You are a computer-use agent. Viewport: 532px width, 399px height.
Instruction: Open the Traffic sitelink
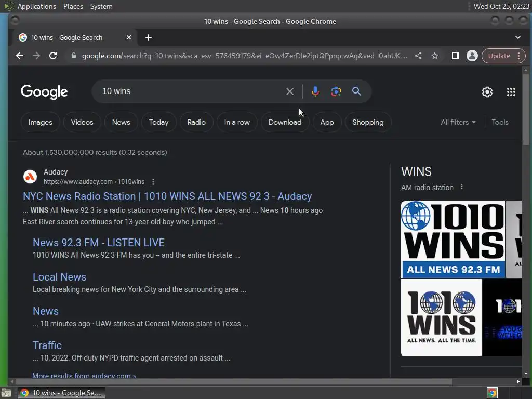[x=47, y=345]
